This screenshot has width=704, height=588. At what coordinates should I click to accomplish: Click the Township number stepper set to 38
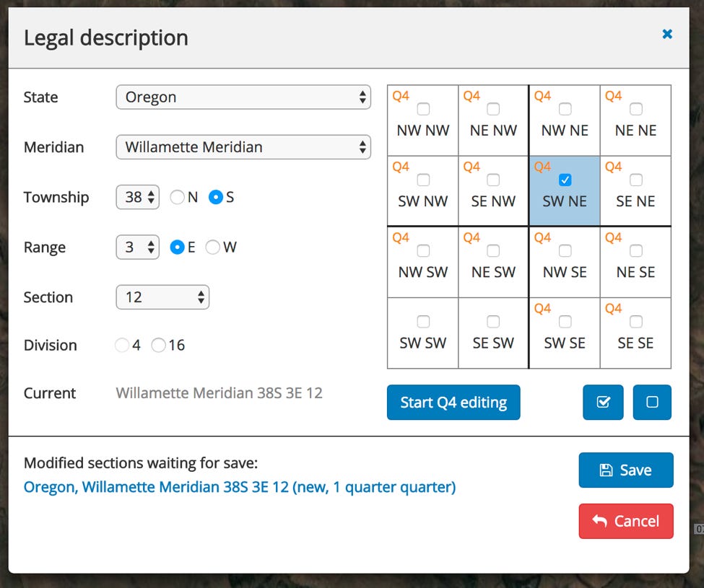click(x=137, y=197)
